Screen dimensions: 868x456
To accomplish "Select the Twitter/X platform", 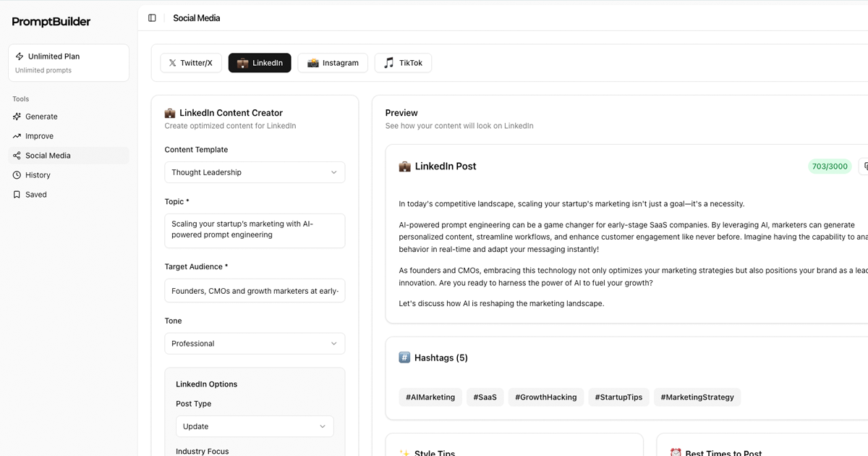I will (191, 63).
